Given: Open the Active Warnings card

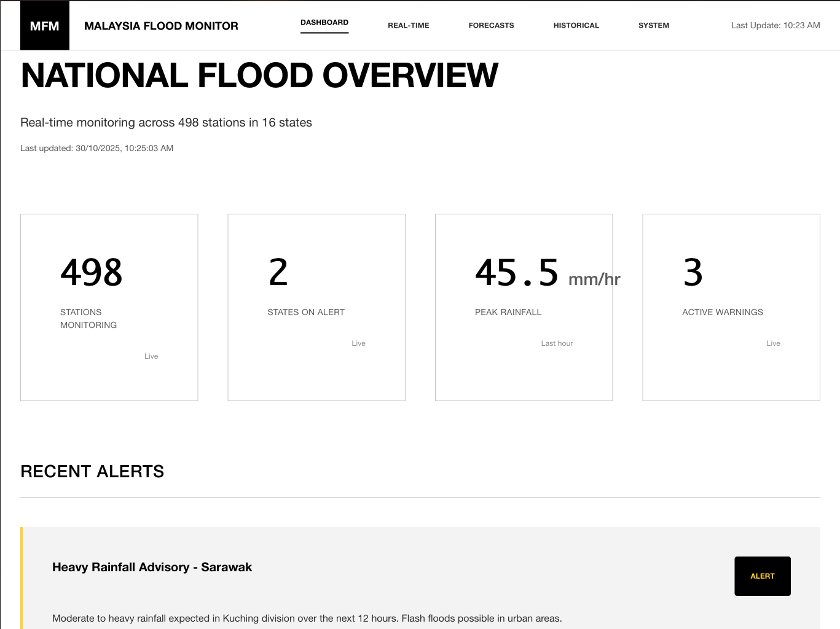Looking at the screenshot, I should point(731,307).
